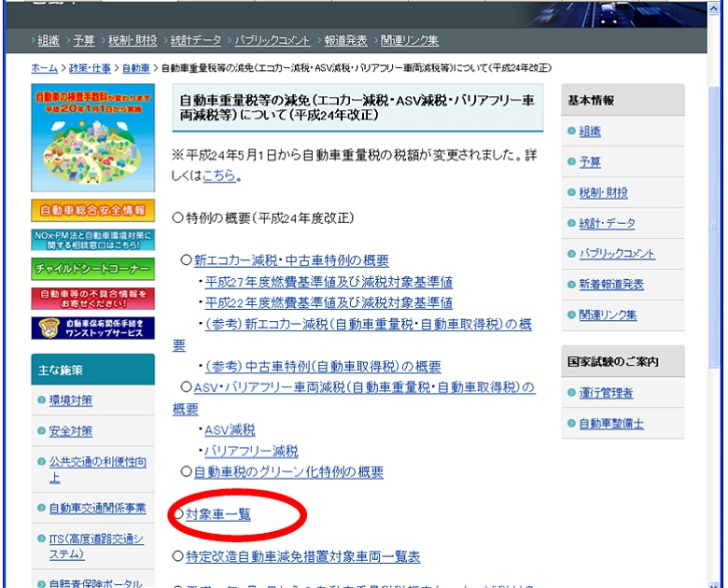The height and width of the screenshot is (588, 728).
Task: Open 運行管理者 under 国家試験のご案内
Action: pyautogui.click(x=606, y=393)
